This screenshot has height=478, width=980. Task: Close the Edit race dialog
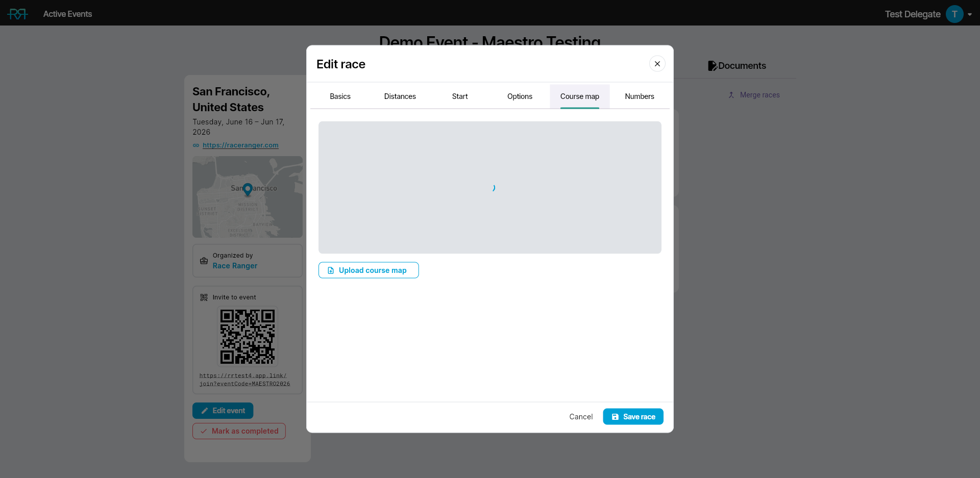tap(657, 64)
